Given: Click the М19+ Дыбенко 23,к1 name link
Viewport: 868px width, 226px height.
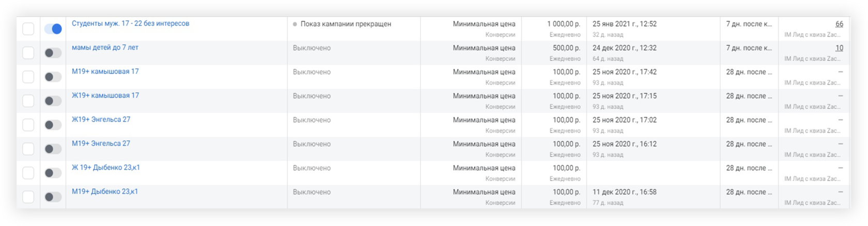Looking at the screenshot, I should click(x=104, y=191).
